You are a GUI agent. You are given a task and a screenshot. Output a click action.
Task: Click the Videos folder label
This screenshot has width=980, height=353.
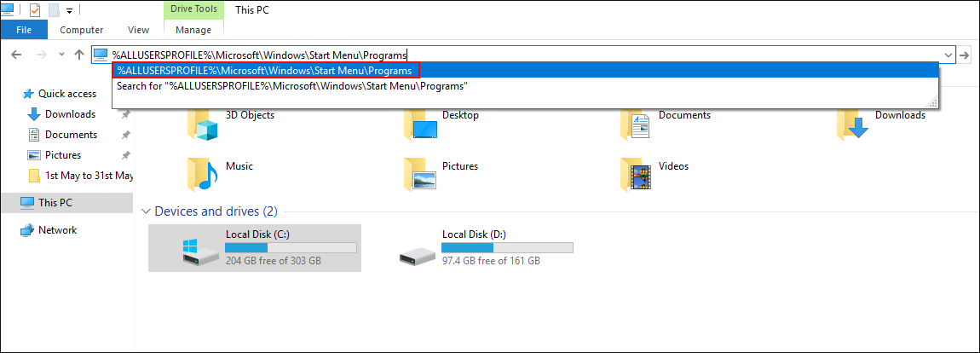[674, 166]
